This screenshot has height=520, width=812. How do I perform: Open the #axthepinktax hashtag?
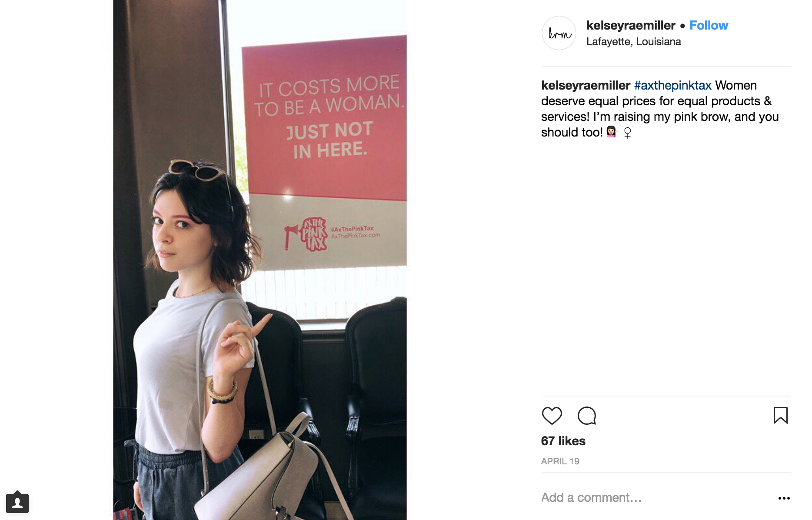672,85
